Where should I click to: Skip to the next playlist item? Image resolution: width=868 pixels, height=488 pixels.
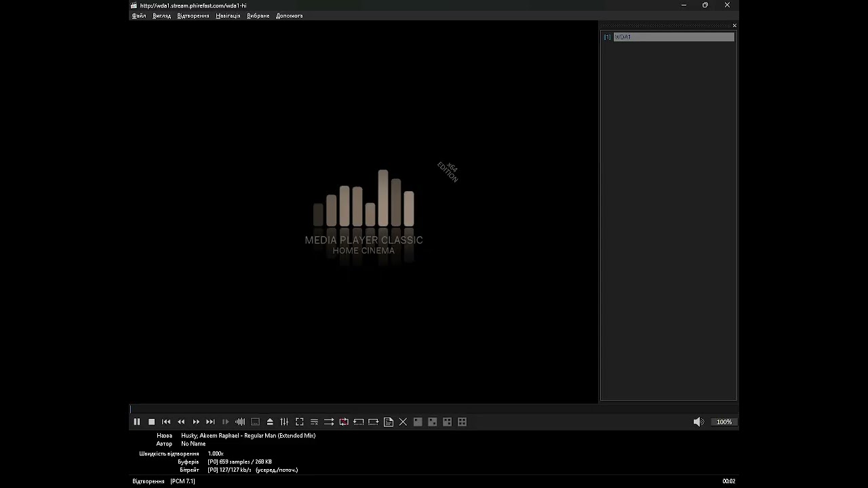click(210, 422)
